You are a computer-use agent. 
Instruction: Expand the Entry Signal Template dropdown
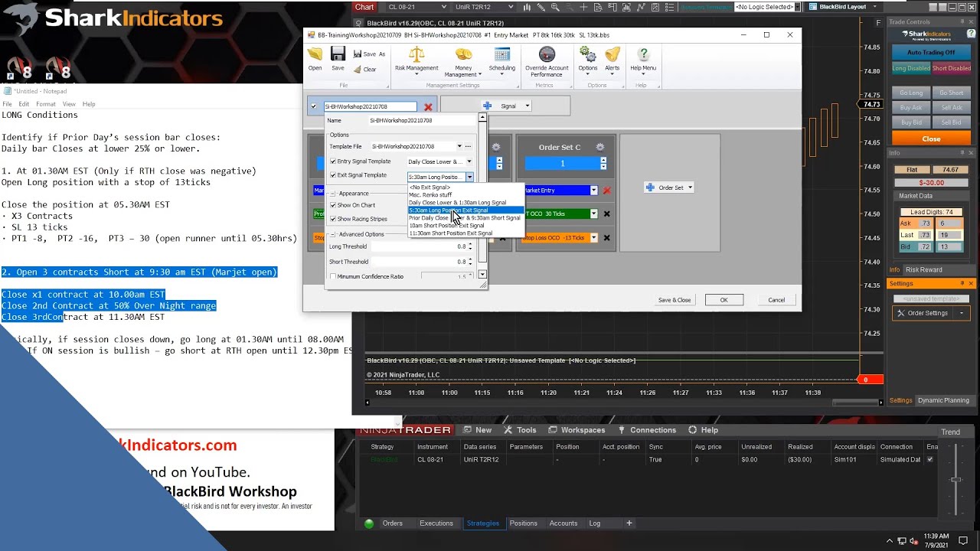469,161
